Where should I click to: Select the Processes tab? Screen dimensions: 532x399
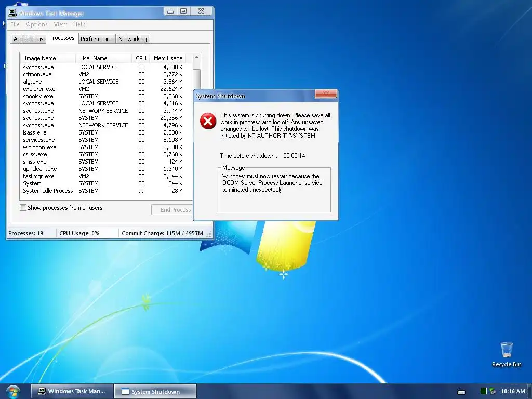click(x=62, y=38)
